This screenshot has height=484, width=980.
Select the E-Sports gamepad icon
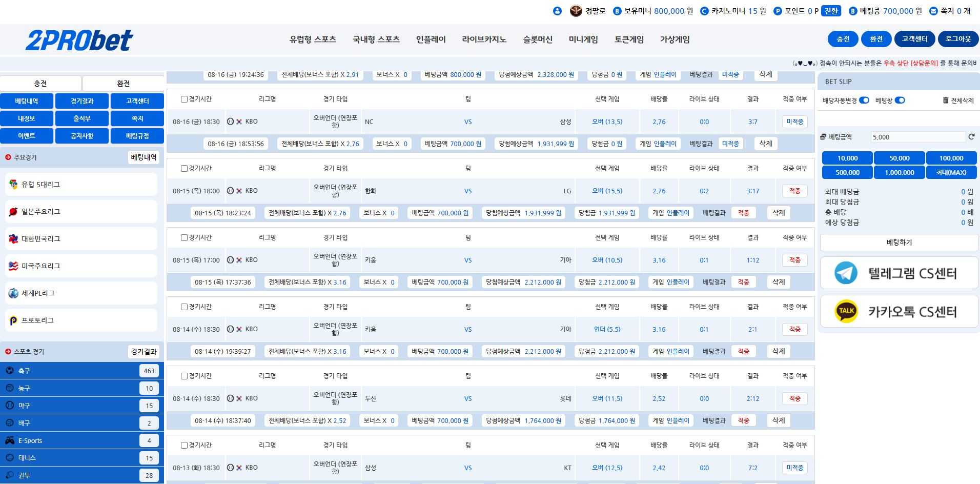[10, 440]
